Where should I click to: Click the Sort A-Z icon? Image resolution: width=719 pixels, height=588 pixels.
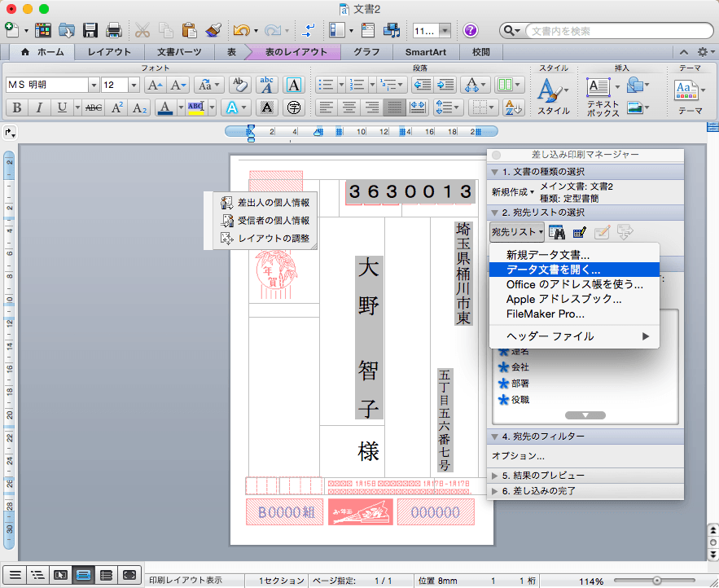pyautogui.click(x=513, y=108)
